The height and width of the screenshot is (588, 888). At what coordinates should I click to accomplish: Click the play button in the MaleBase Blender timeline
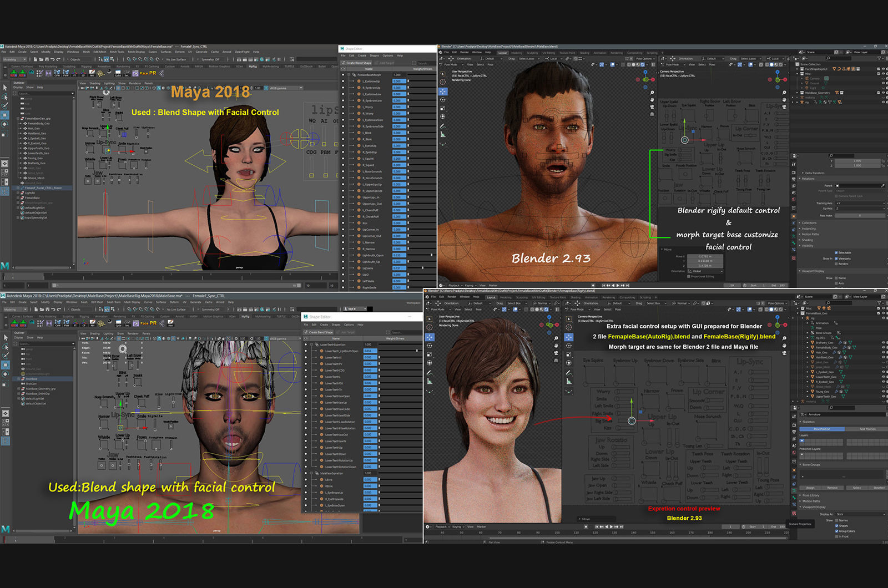click(618, 285)
